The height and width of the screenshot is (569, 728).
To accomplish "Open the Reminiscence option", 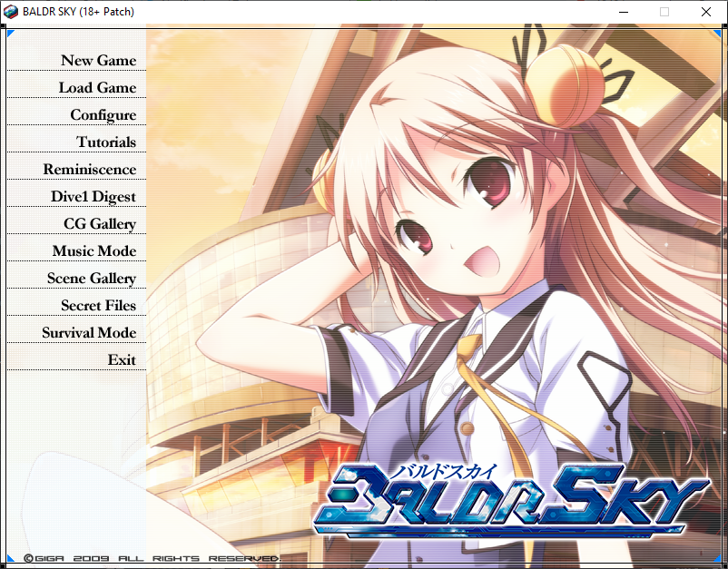I will click(90, 170).
